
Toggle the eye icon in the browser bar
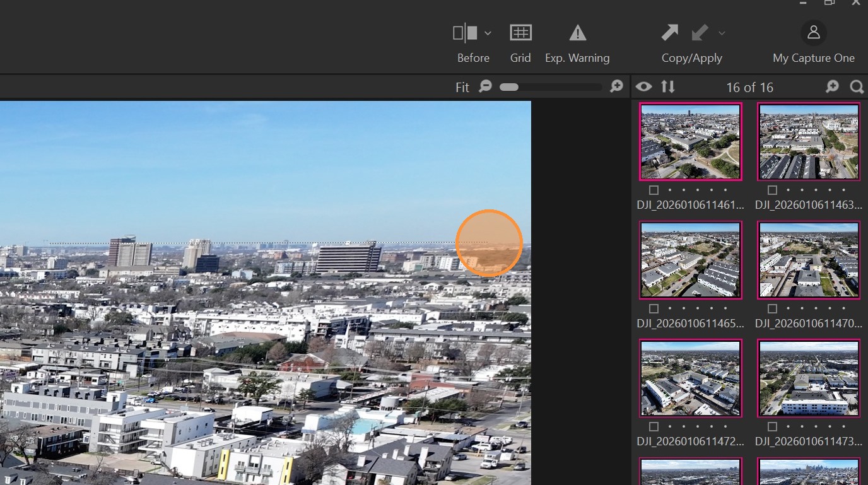[643, 87]
